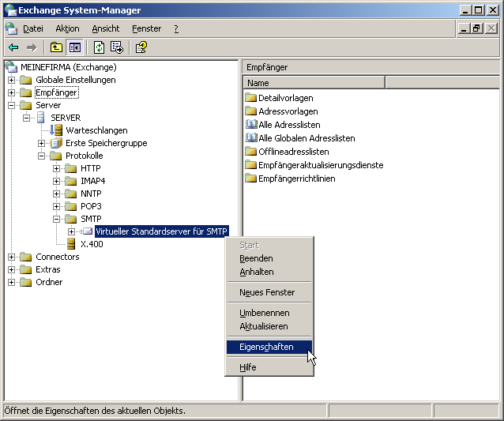Viewport: 504px width, 421px height.
Task: Click the Forward arrow toolbar icon
Action: 32,47
